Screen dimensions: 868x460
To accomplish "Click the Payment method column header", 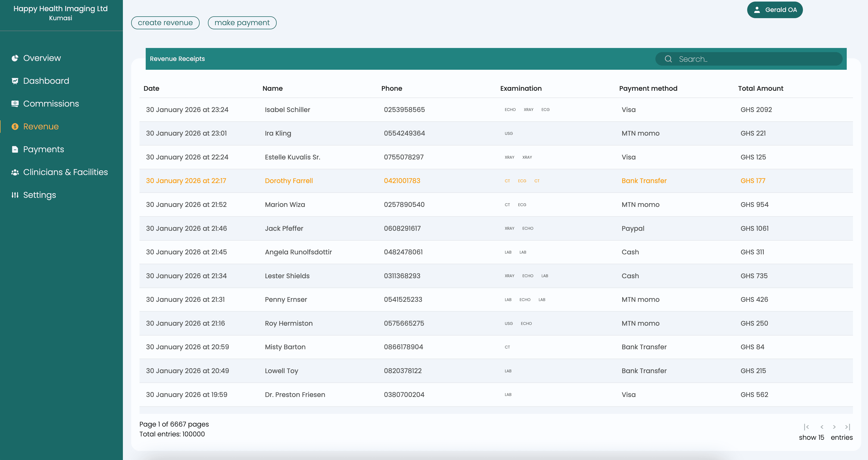I will tap(648, 89).
